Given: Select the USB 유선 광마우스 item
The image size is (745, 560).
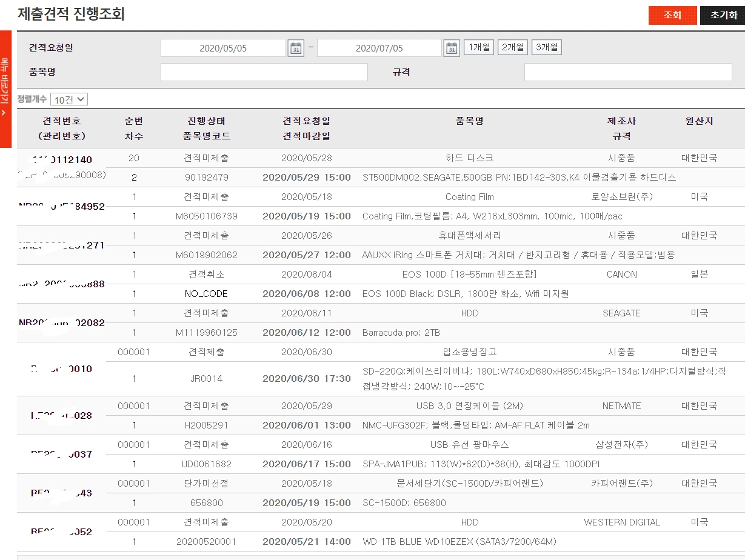Looking at the screenshot, I should pyautogui.click(x=469, y=445).
